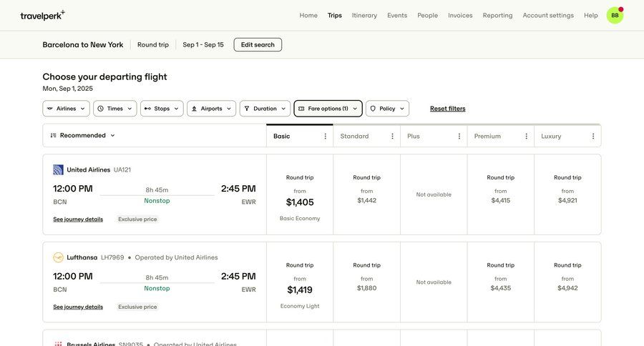Open the Basic fare column options menu
The height and width of the screenshot is (346, 644).
tap(325, 136)
